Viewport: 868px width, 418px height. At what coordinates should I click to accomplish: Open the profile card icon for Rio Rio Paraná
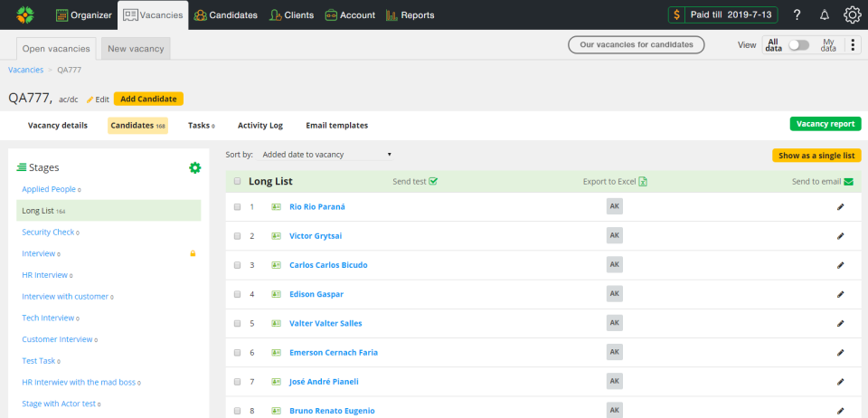[x=277, y=206]
